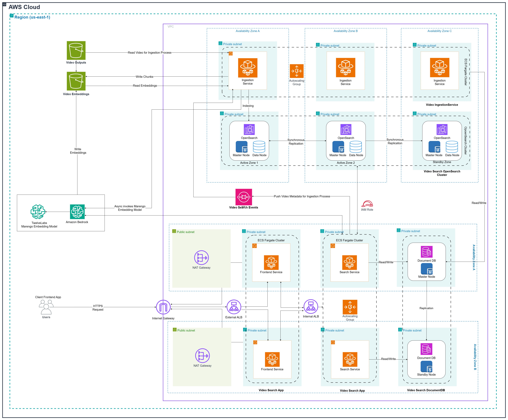Viewport: 508px width, 420px height.
Task: Select the External ALB icon
Action: point(234,307)
